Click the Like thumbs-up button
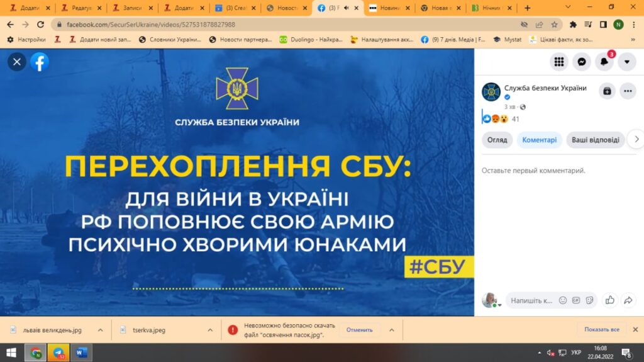 [609, 300]
